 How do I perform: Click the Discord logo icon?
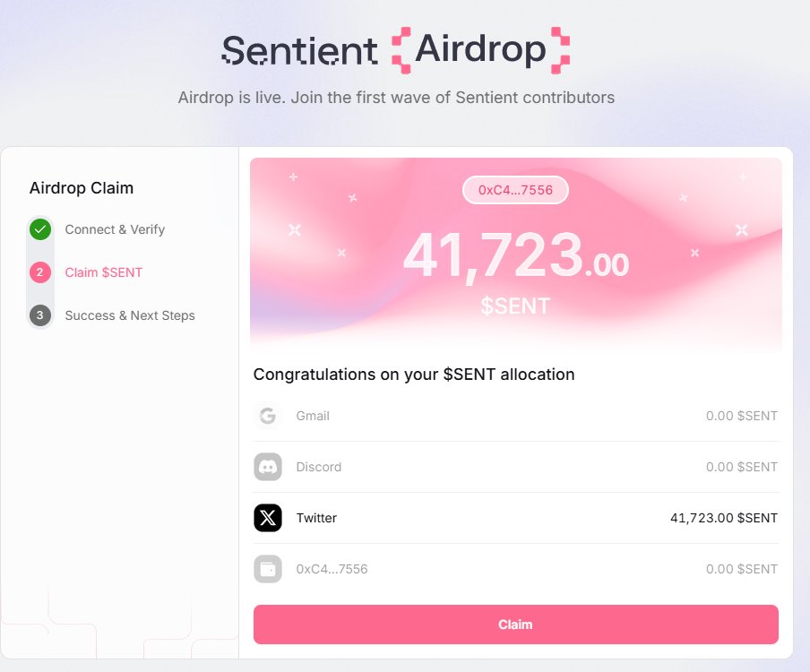(267, 467)
